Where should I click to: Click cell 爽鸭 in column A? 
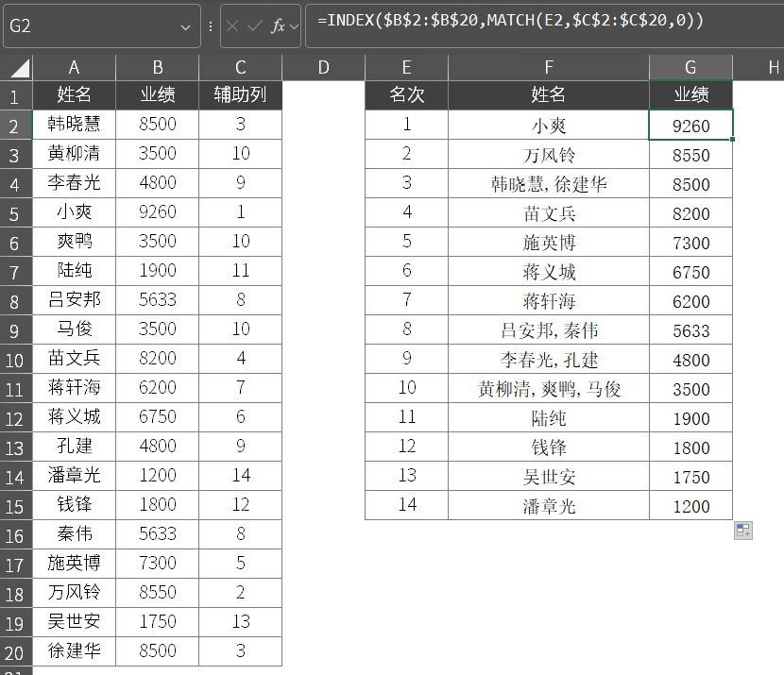point(74,241)
